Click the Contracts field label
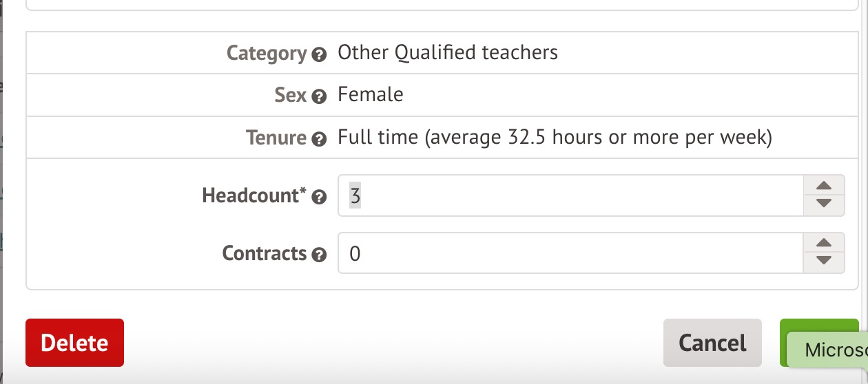The width and height of the screenshot is (868, 384). click(x=264, y=254)
